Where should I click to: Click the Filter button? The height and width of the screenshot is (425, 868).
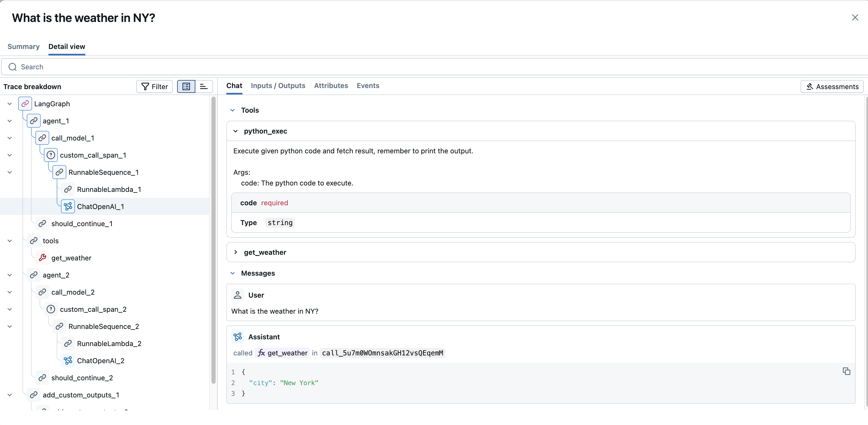(x=154, y=86)
